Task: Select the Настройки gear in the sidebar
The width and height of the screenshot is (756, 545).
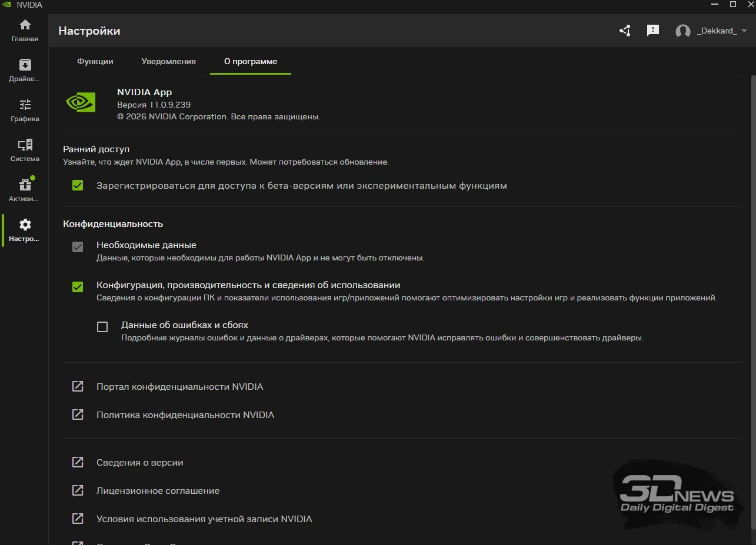Action: point(25,231)
